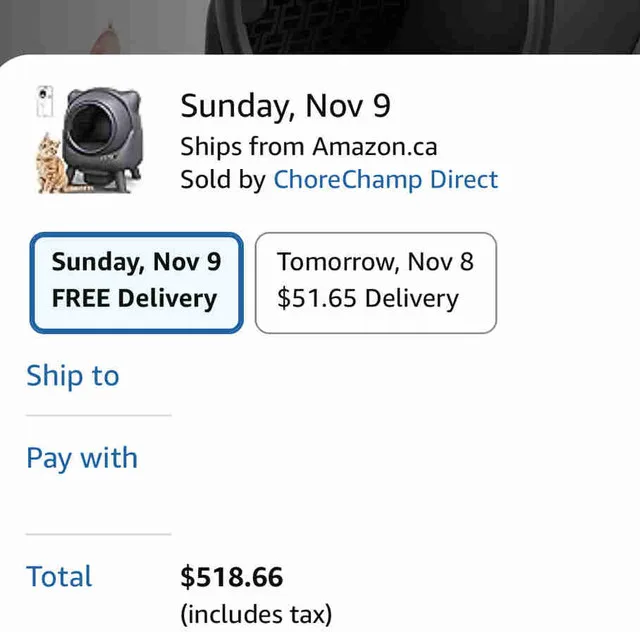Choose Tomorrow, Nov 8 $51.65 Delivery option
This screenshot has height=632, width=640.
[375, 281]
